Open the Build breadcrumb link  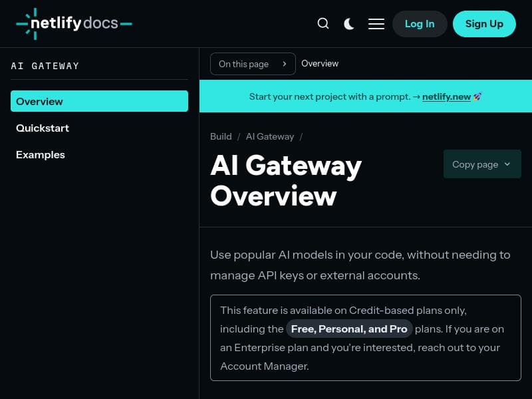[x=221, y=136]
